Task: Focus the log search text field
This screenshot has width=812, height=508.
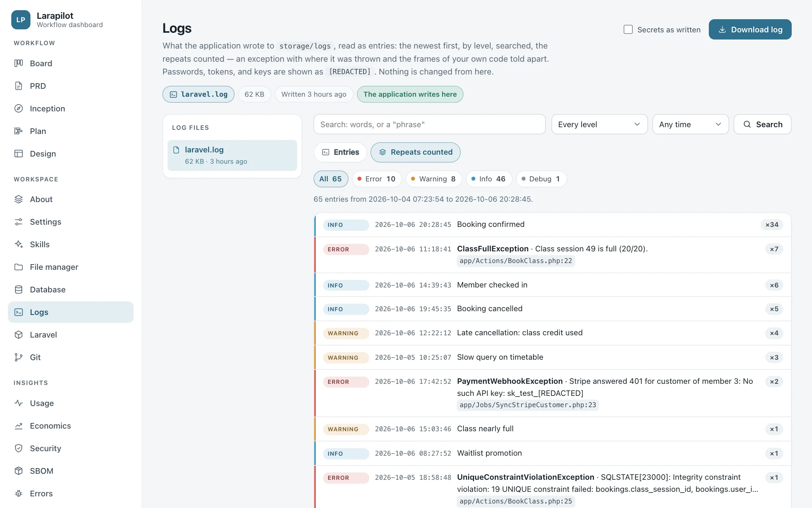Action: (x=429, y=124)
